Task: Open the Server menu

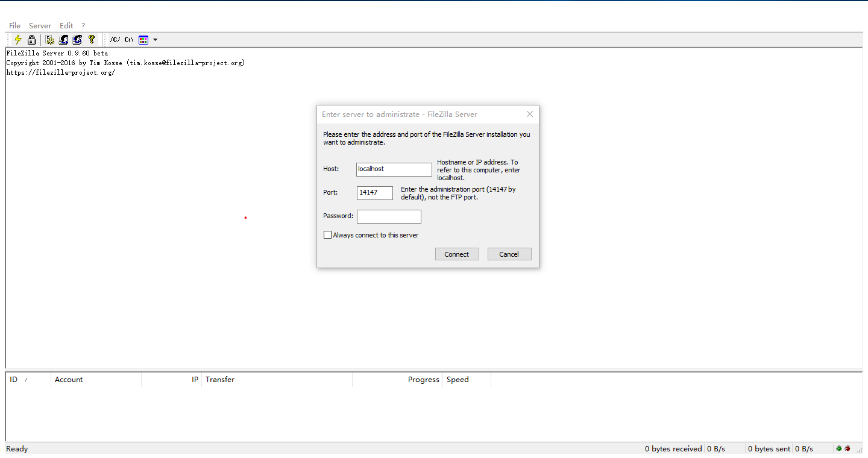Action: click(40, 26)
